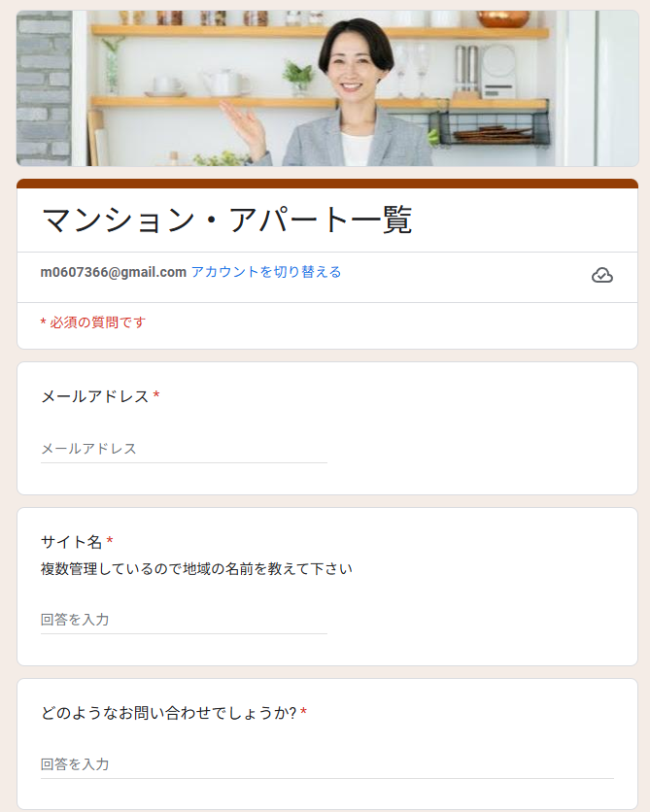
Task: Focus the サイト名 answer field
Action: pyautogui.click(x=184, y=620)
